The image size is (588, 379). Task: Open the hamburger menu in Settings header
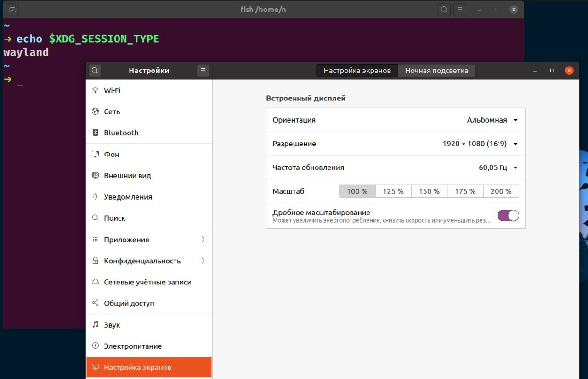pos(203,71)
